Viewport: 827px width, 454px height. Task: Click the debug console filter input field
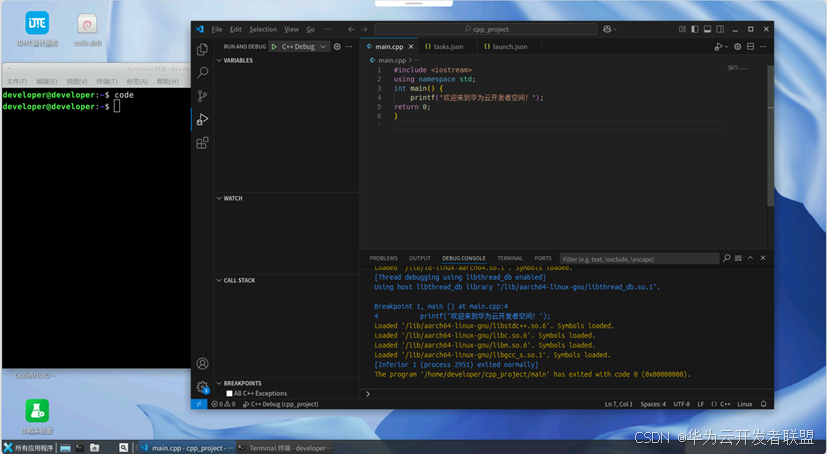pos(639,258)
